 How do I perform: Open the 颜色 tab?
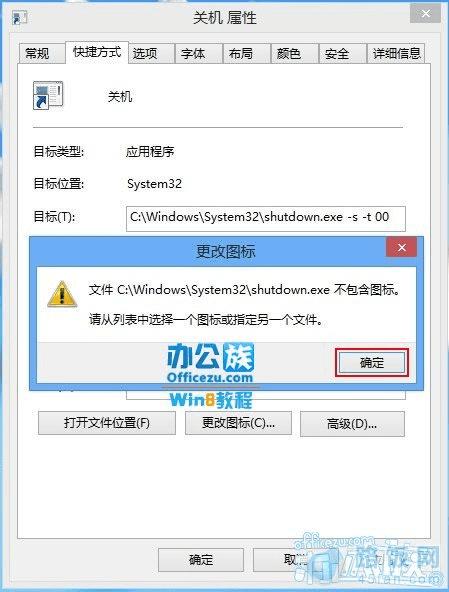(x=289, y=53)
